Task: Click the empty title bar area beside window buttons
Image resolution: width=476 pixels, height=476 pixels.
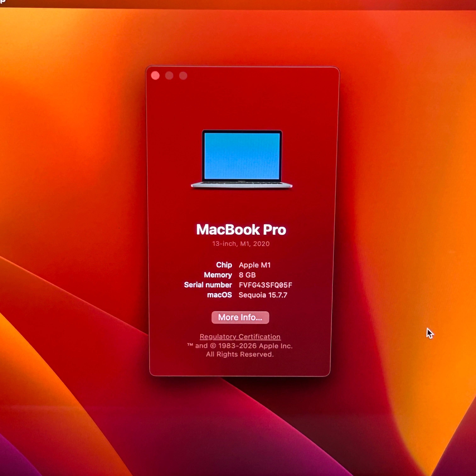Action: [x=261, y=76]
